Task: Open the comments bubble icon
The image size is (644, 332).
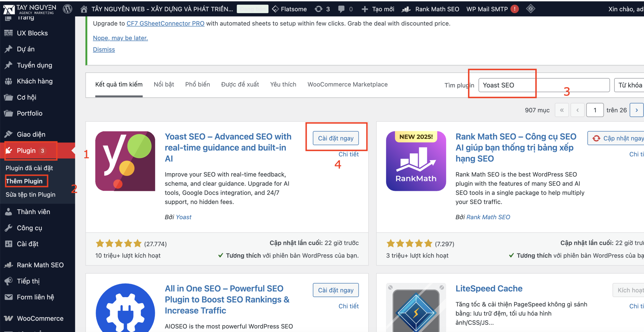Action: point(341,9)
